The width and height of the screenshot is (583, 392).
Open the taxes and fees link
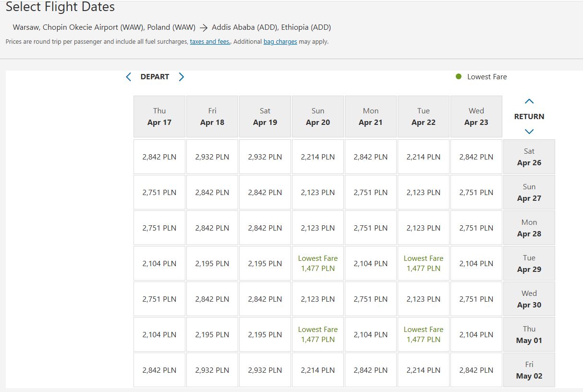[x=210, y=42]
